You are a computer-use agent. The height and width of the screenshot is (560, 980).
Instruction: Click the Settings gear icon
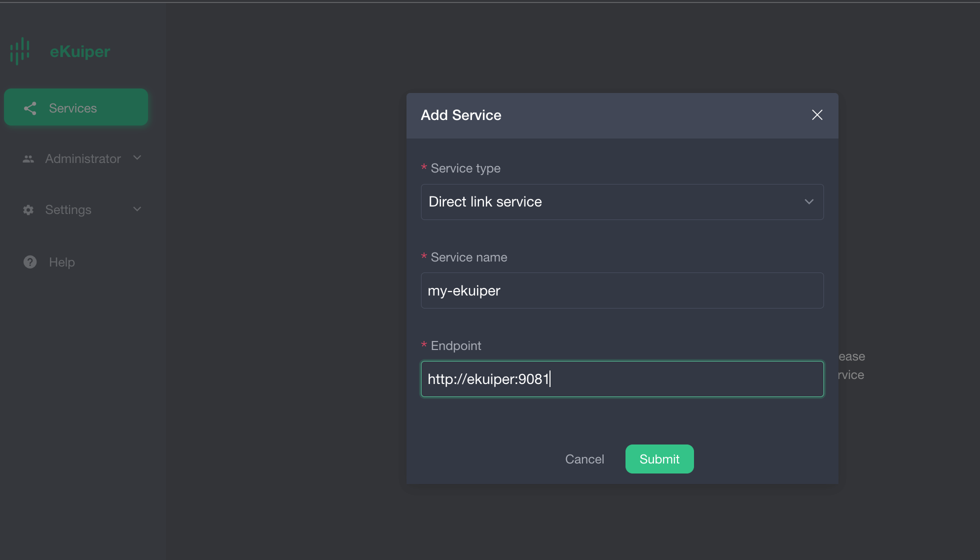[28, 210]
